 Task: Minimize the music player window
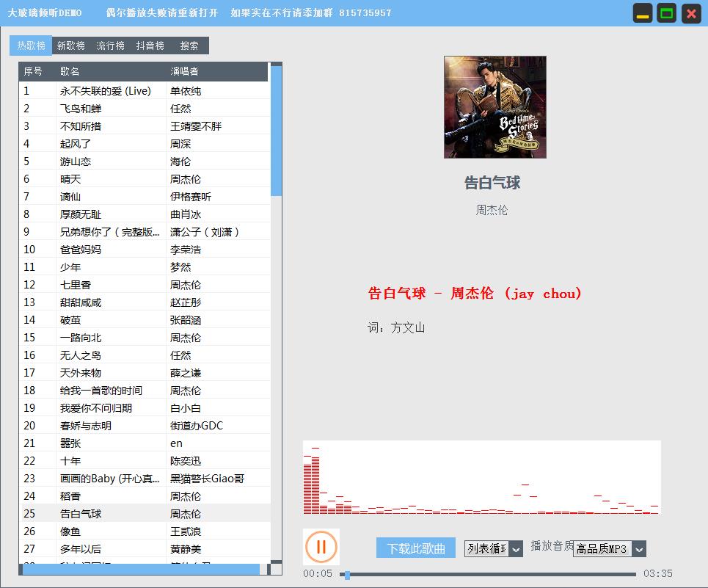tap(643, 13)
